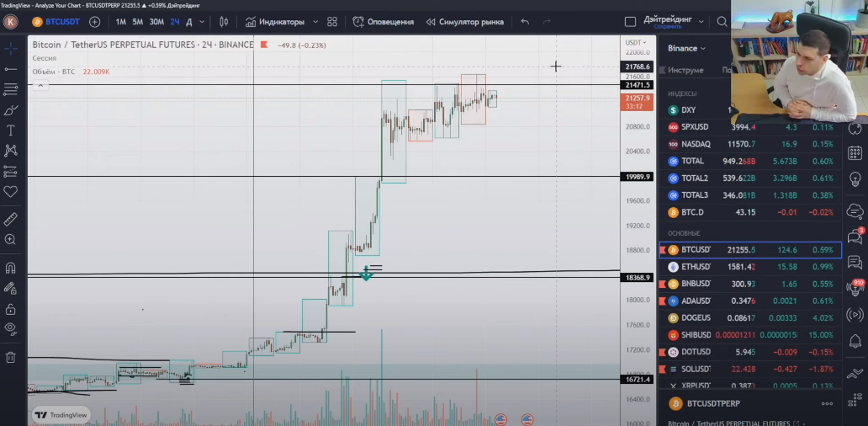Open idea streams icon with 910 badge

[x=855, y=288]
